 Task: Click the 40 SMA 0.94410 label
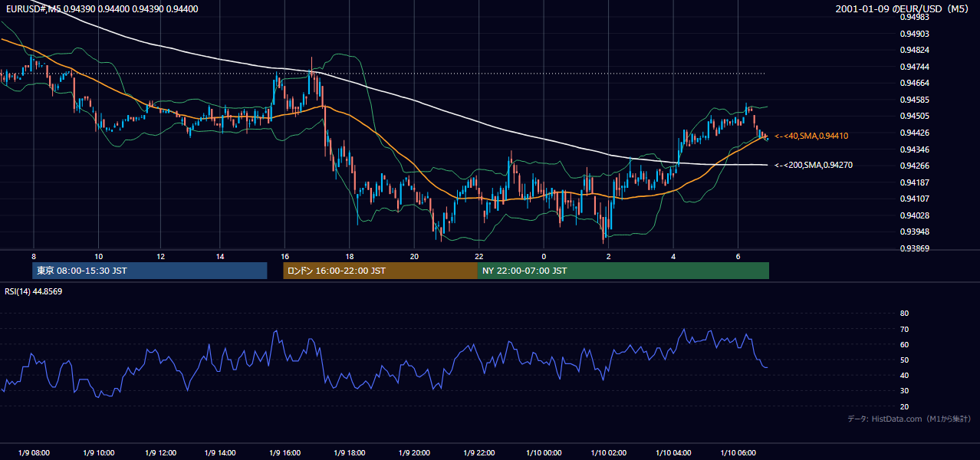(811, 136)
